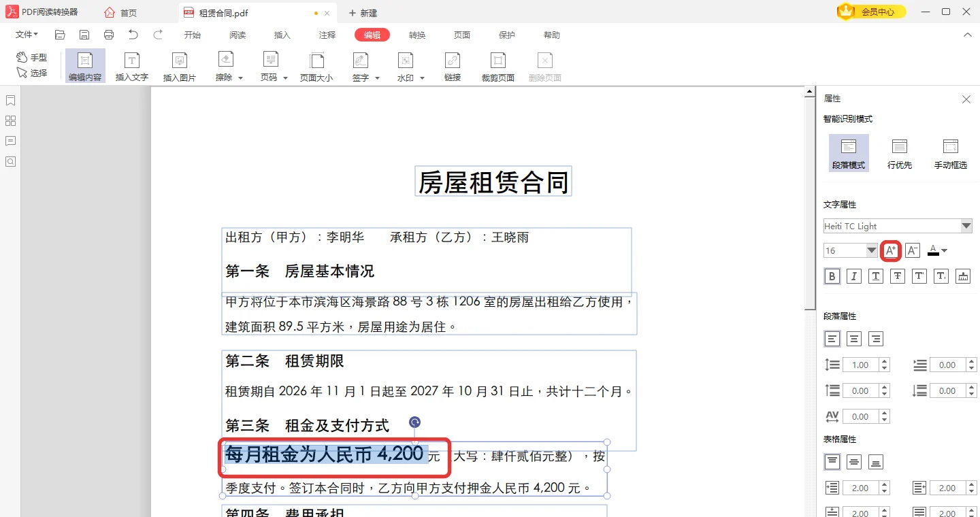Activate the 选择 selection tool
Image resolution: width=980 pixels, height=517 pixels.
point(32,73)
